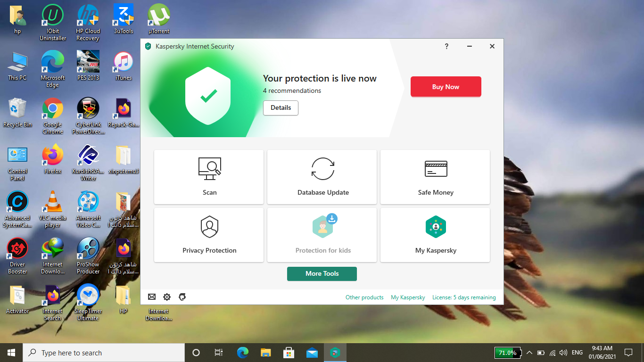This screenshot has height=362, width=644.
Task: Select VLC media player desktop icon
Action: point(53,209)
